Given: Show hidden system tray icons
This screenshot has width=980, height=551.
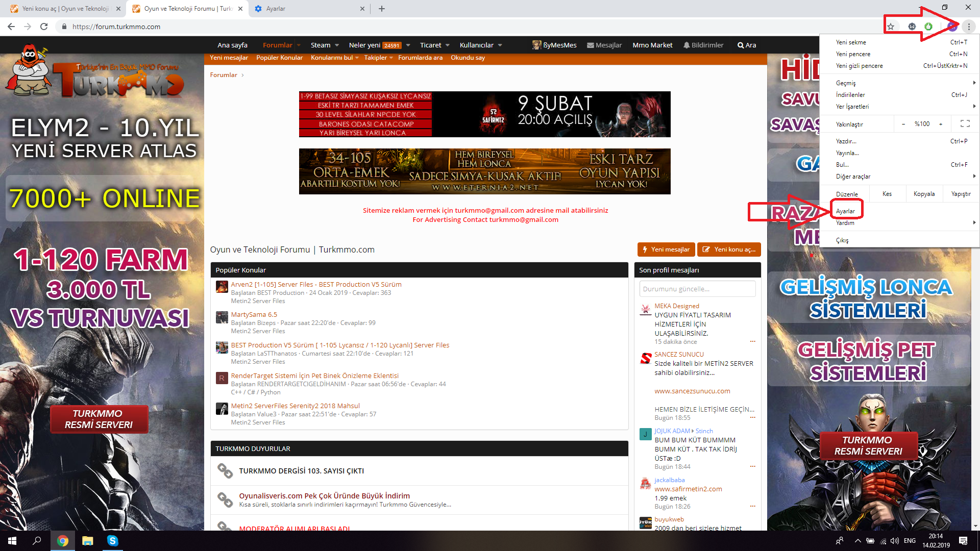Looking at the screenshot, I should pos(857,541).
